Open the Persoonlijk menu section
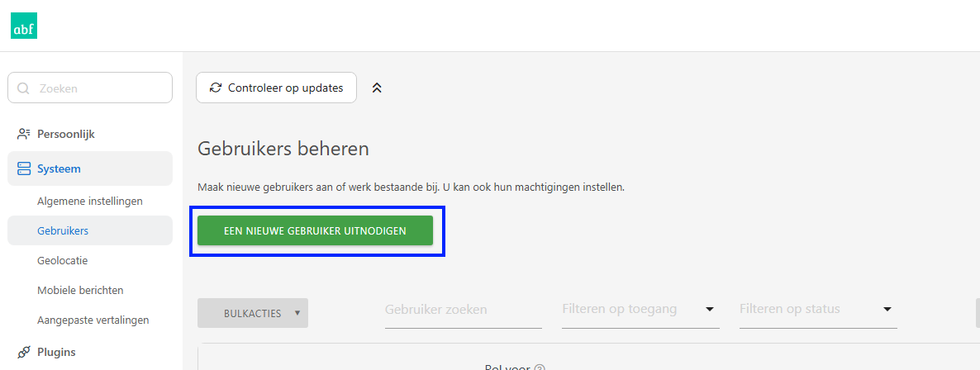 (90, 134)
